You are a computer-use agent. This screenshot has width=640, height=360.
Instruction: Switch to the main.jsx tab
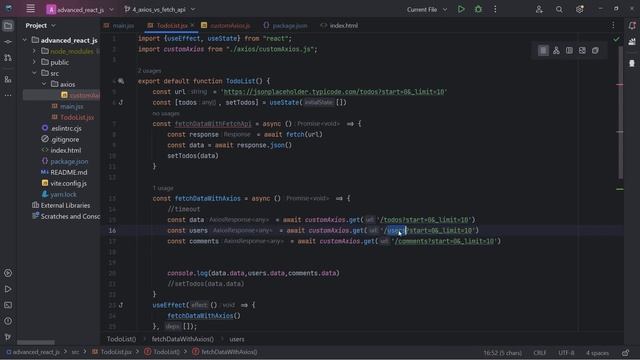pyautogui.click(x=119, y=25)
